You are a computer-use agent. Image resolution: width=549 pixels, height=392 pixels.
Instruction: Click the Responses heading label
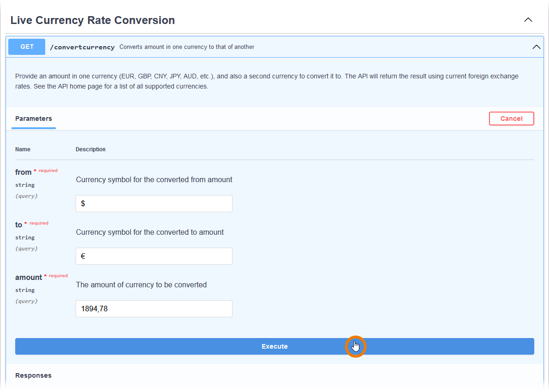pos(33,375)
